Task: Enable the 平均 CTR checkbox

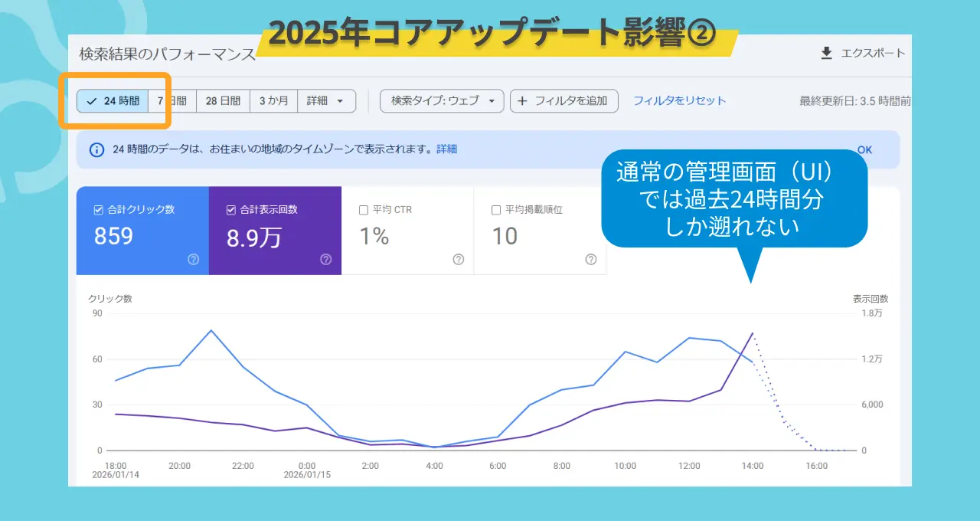Action: point(364,210)
